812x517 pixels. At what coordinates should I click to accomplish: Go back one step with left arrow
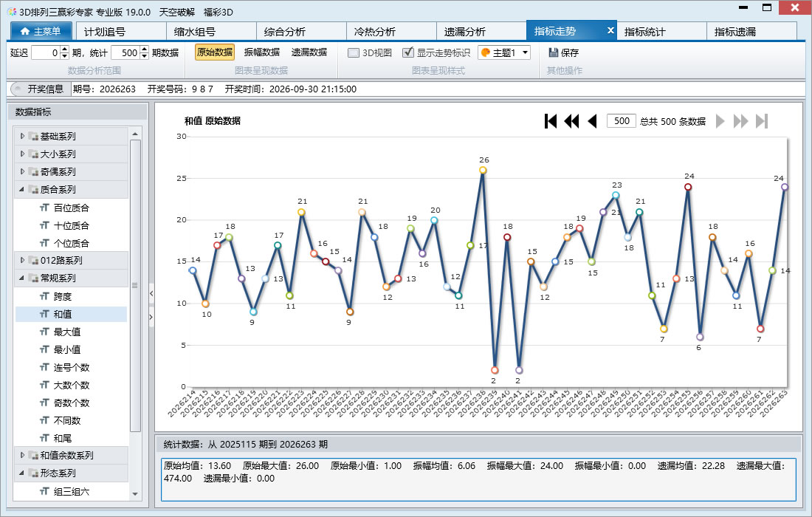[x=593, y=121]
